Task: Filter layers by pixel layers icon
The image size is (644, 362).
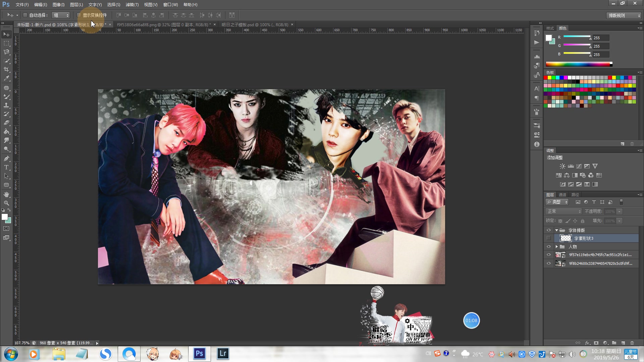Action: pos(578,202)
